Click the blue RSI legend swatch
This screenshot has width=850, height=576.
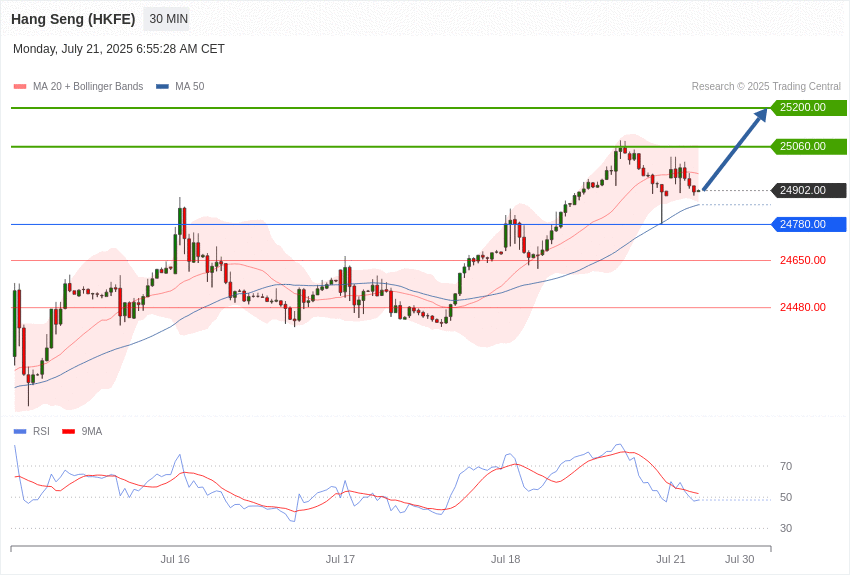pos(20,431)
